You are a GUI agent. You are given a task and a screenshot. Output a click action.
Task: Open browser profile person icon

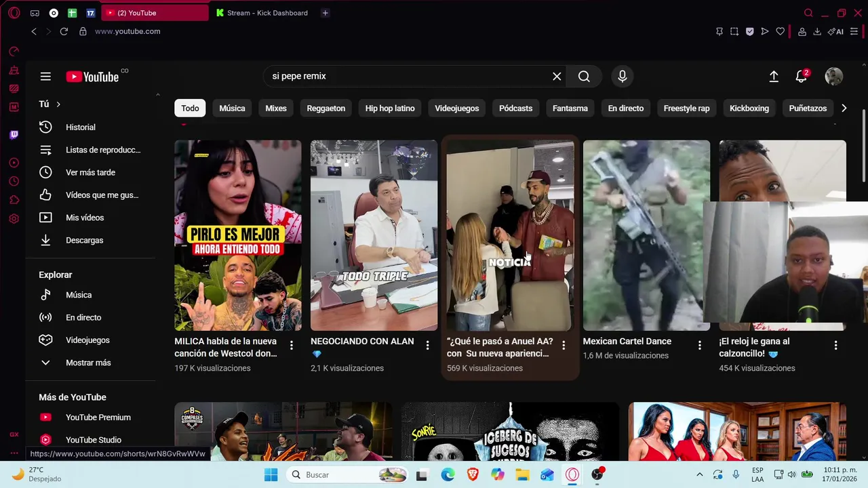802,31
